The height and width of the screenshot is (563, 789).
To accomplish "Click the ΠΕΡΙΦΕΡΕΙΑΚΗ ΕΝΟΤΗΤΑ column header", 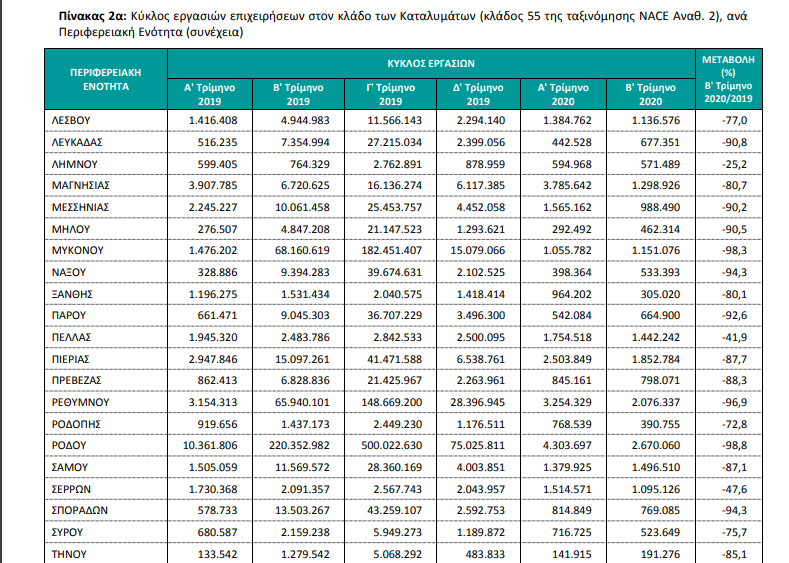I will point(106,79).
